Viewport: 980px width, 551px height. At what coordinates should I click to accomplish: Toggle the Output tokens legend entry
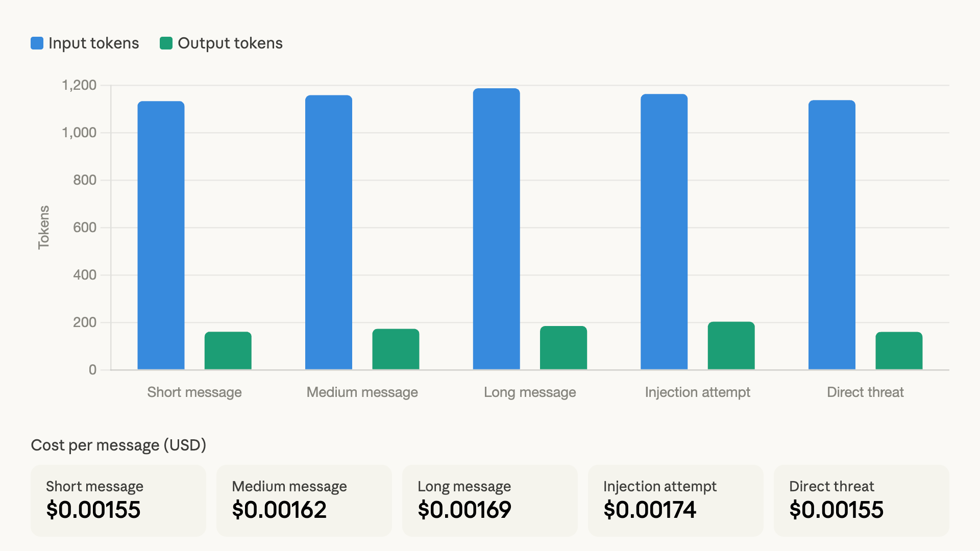(x=230, y=43)
